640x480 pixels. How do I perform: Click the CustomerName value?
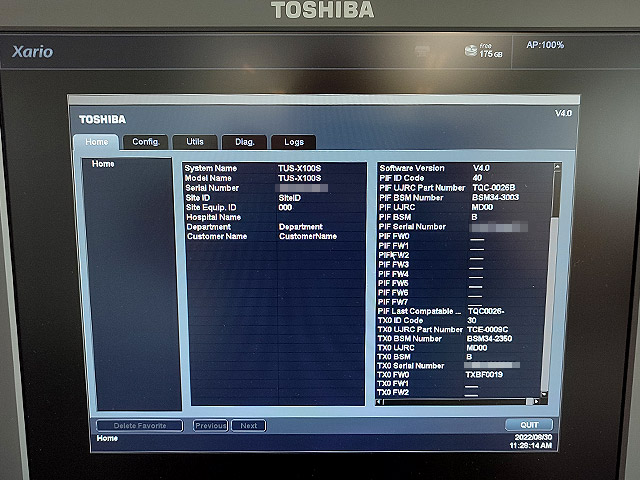[x=308, y=236]
